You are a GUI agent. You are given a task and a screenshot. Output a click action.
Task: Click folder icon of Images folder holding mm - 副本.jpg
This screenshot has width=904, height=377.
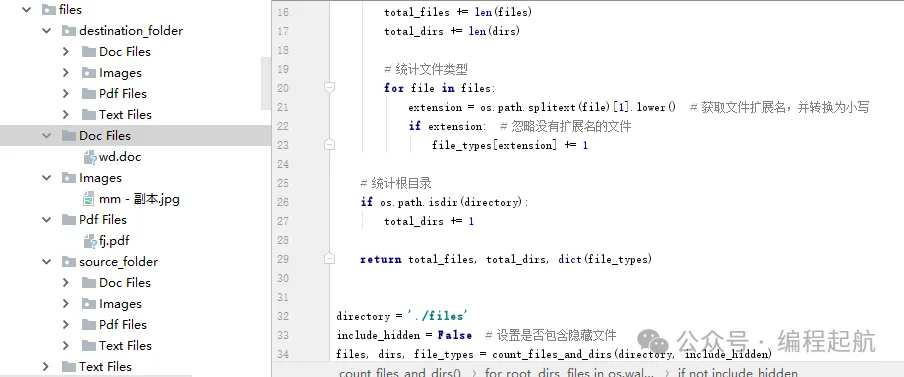pos(69,178)
